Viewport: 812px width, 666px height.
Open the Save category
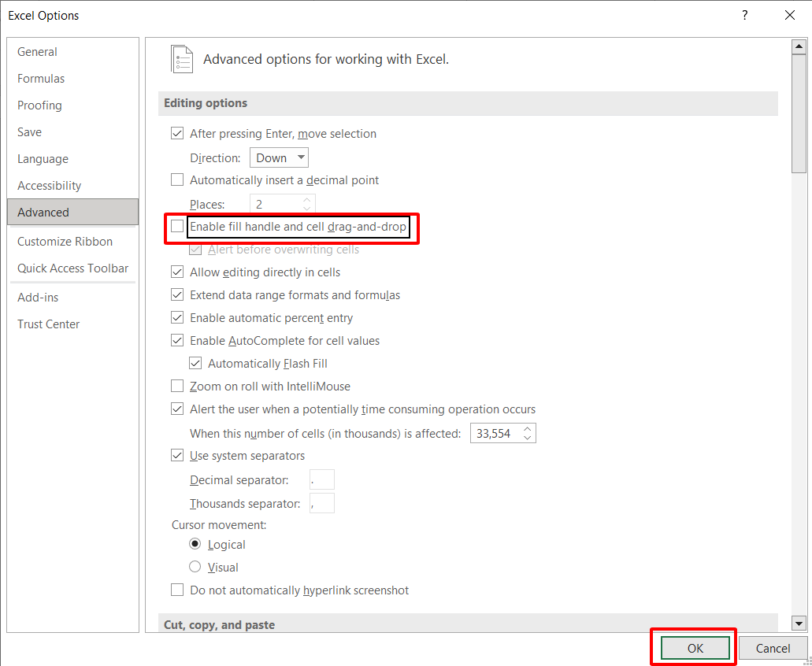[x=72, y=132]
